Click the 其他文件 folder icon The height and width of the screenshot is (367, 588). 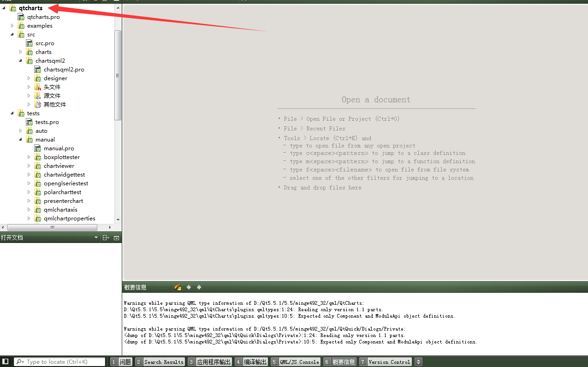[37, 105]
